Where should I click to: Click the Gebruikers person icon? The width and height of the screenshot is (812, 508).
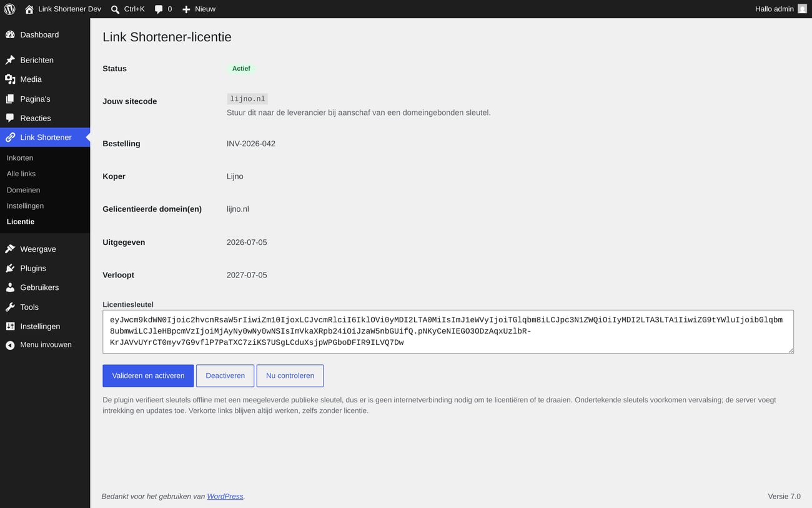10,287
